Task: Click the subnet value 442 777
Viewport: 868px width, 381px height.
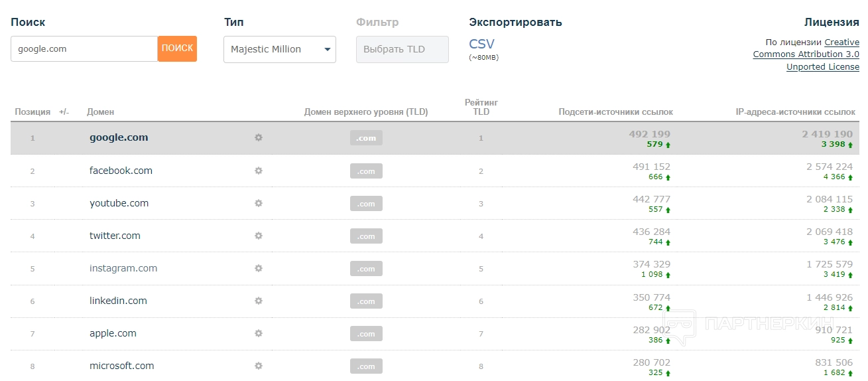Action: [651, 199]
